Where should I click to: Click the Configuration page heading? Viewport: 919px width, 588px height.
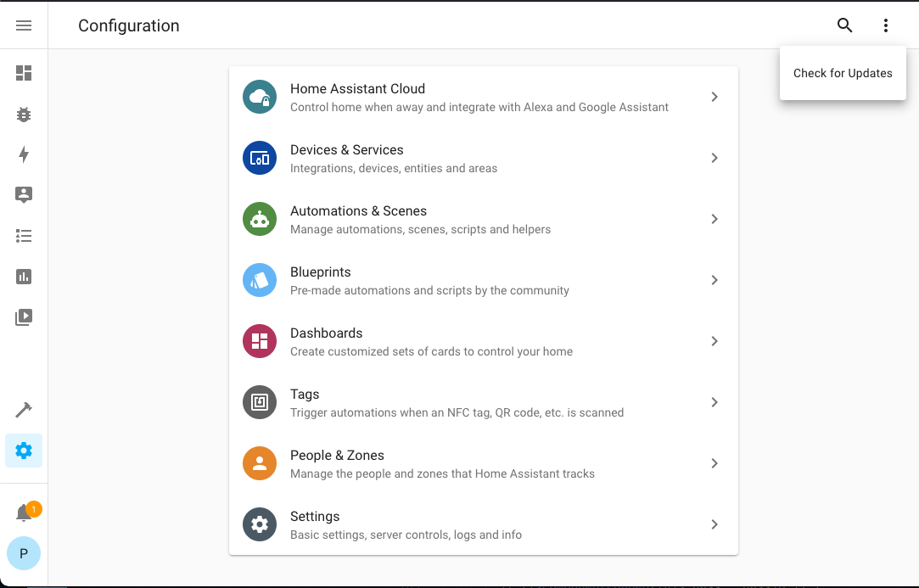[129, 25]
